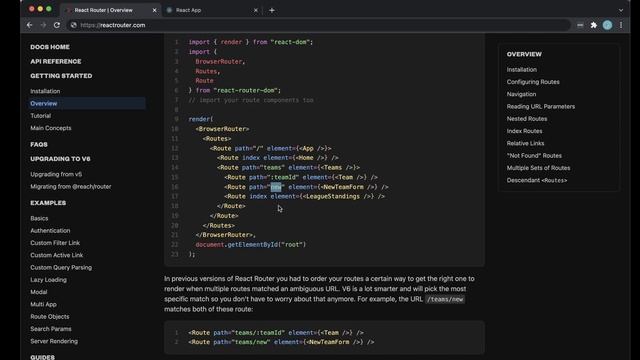Open DOCS HOME in the sidebar
The image size is (640, 360).
[x=50, y=47]
